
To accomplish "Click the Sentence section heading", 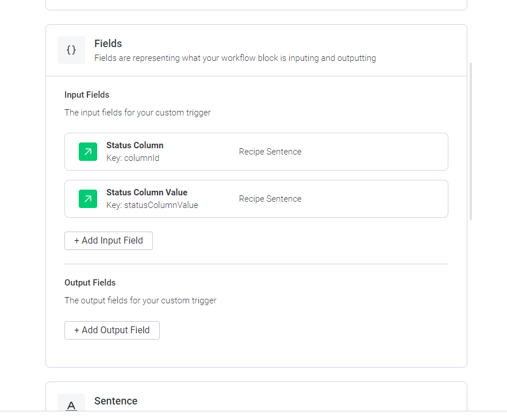I will [x=116, y=401].
